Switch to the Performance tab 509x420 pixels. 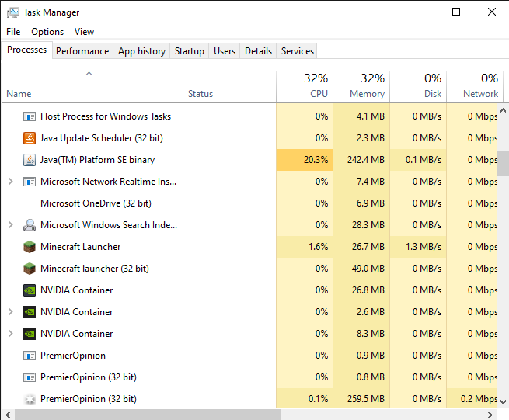82,51
